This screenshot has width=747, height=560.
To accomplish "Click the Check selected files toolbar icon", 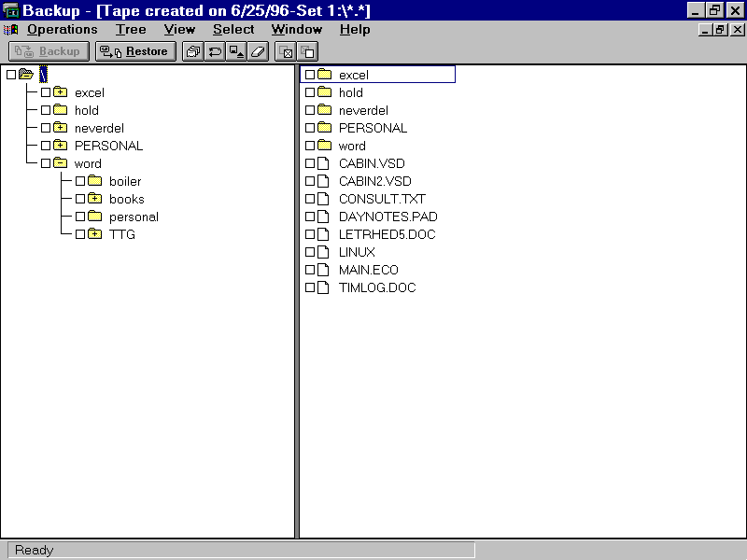I will (287, 52).
